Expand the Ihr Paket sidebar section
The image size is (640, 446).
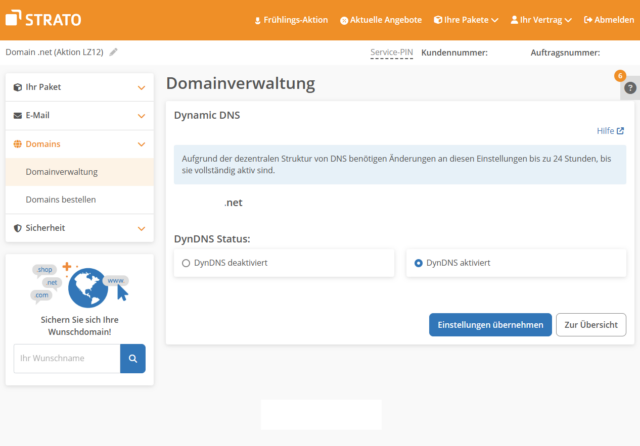141,87
